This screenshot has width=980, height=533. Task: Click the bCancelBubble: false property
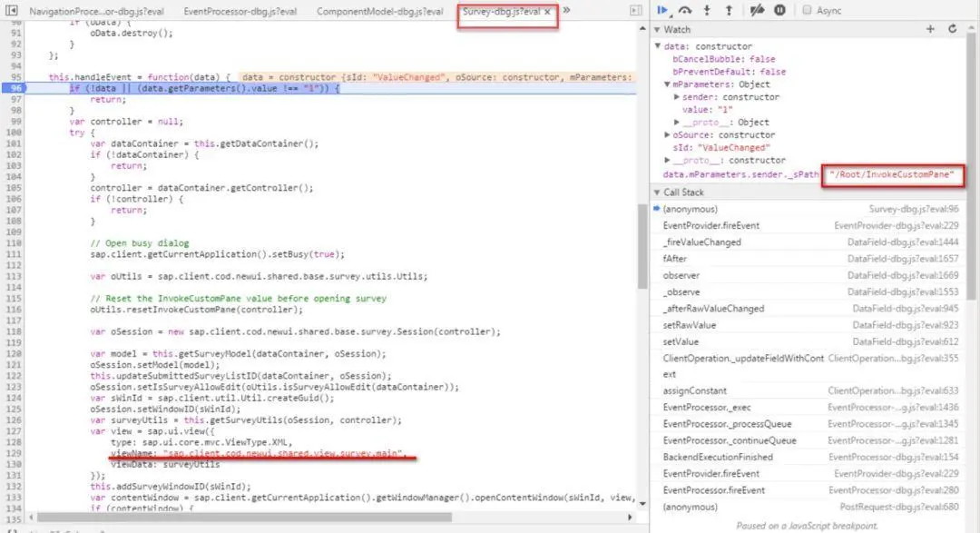[724, 59]
